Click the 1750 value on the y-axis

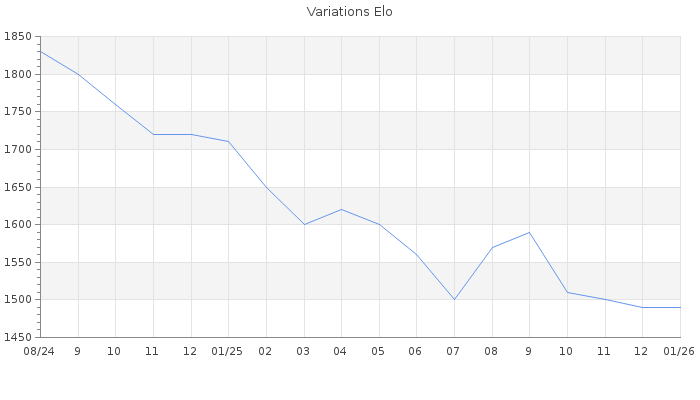click(x=17, y=112)
